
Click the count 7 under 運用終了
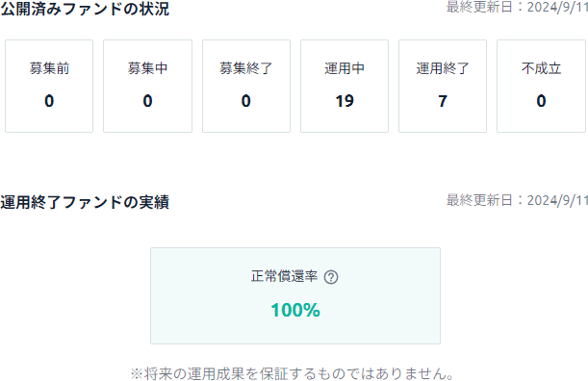[x=443, y=101]
